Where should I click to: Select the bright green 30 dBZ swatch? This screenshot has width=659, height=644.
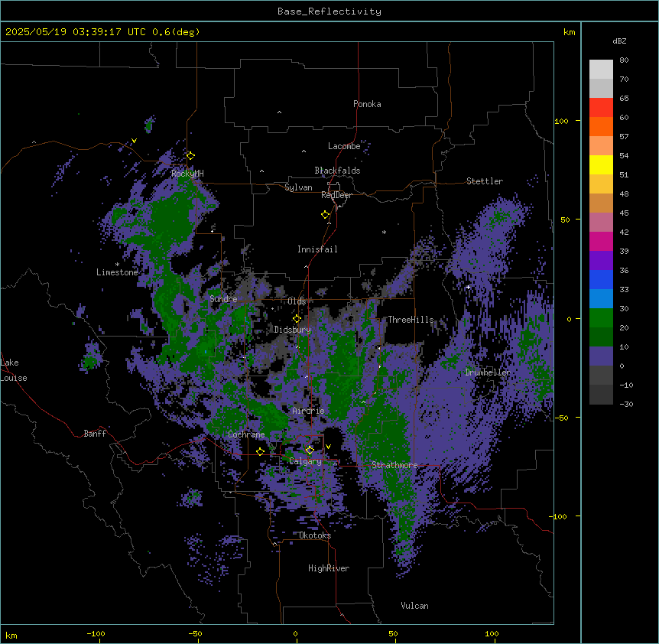pos(601,318)
